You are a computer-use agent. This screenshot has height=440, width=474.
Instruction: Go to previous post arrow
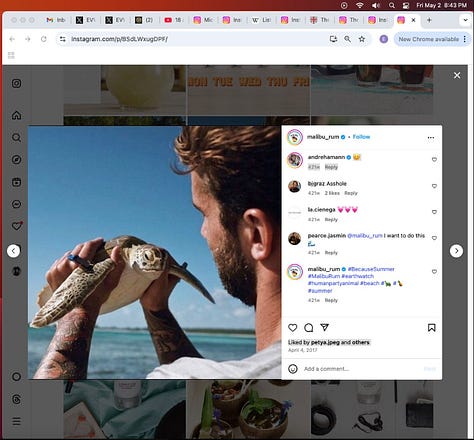tap(13, 251)
